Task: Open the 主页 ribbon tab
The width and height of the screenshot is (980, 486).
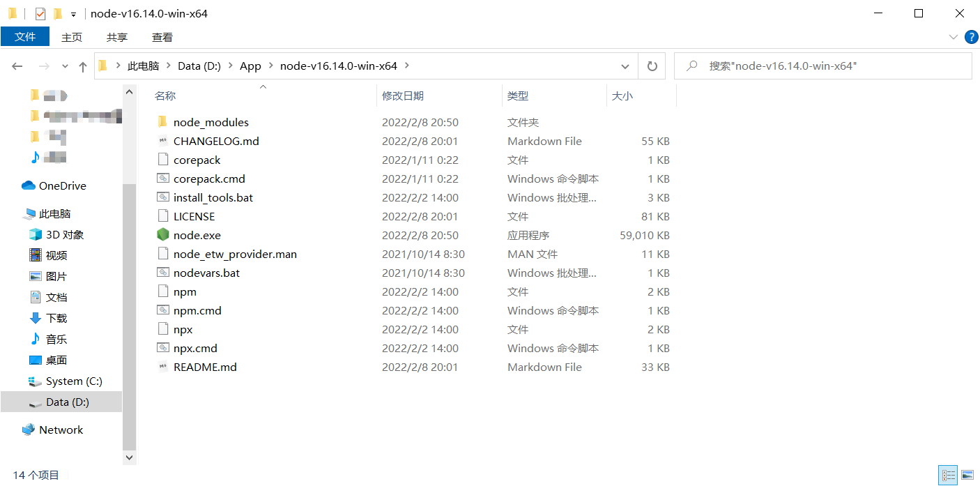Action: (x=72, y=37)
